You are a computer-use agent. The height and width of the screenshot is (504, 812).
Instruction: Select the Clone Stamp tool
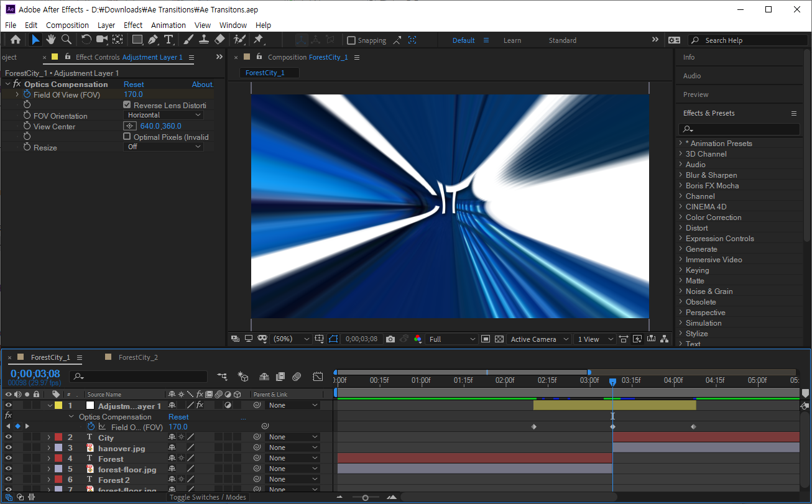[204, 40]
